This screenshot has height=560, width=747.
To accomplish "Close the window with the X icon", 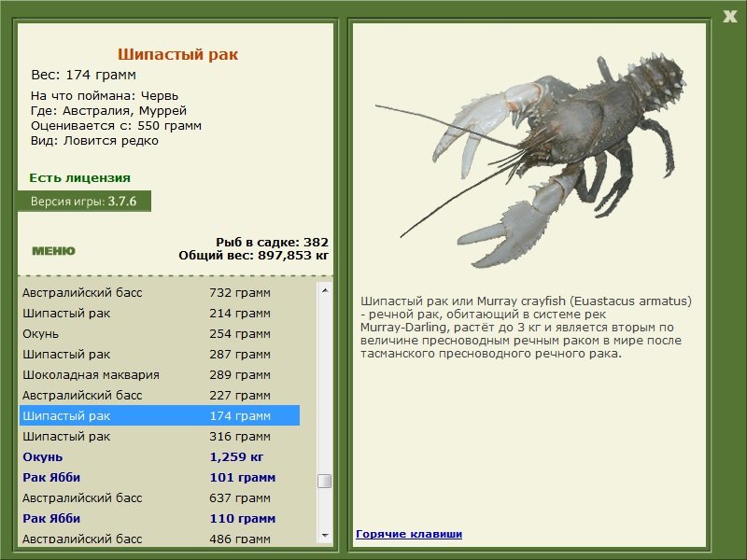I will point(729,17).
